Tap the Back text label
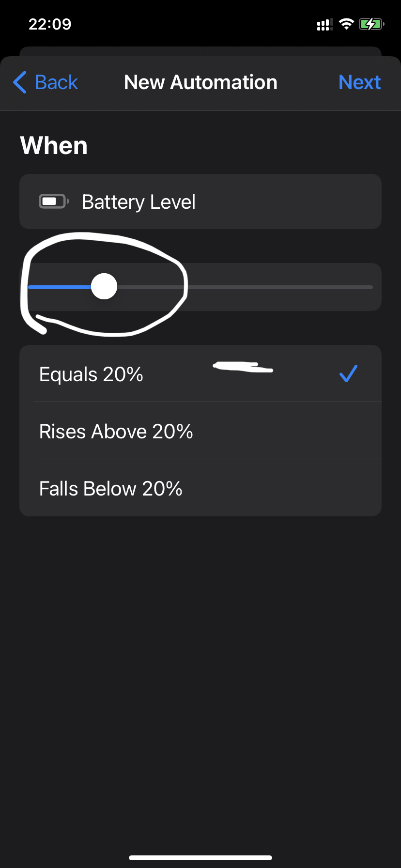Viewport: 401px width, 868px height. click(x=56, y=82)
